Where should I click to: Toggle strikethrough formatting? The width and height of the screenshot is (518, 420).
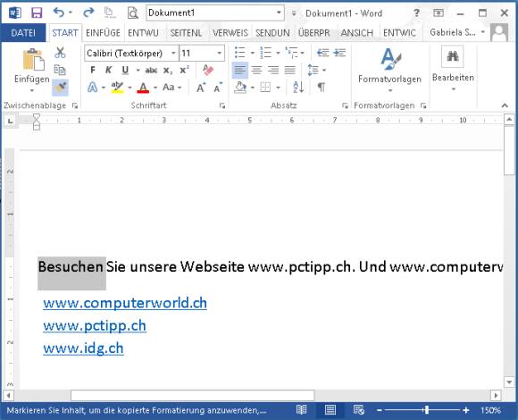point(151,71)
